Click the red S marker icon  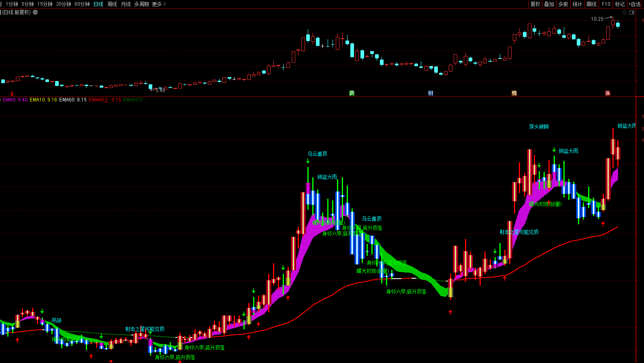coord(12,94)
